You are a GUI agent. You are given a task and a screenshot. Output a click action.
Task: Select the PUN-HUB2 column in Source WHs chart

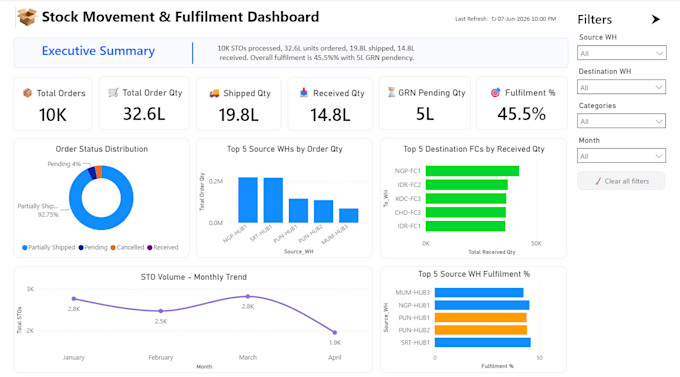[x=324, y=211]
